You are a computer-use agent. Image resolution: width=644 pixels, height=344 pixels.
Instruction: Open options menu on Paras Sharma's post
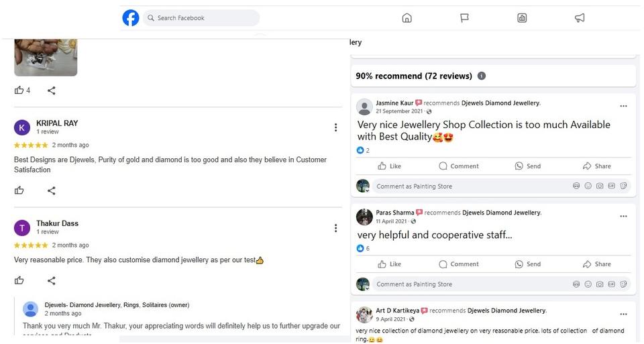pyautogui.click(x=623, y=216)
